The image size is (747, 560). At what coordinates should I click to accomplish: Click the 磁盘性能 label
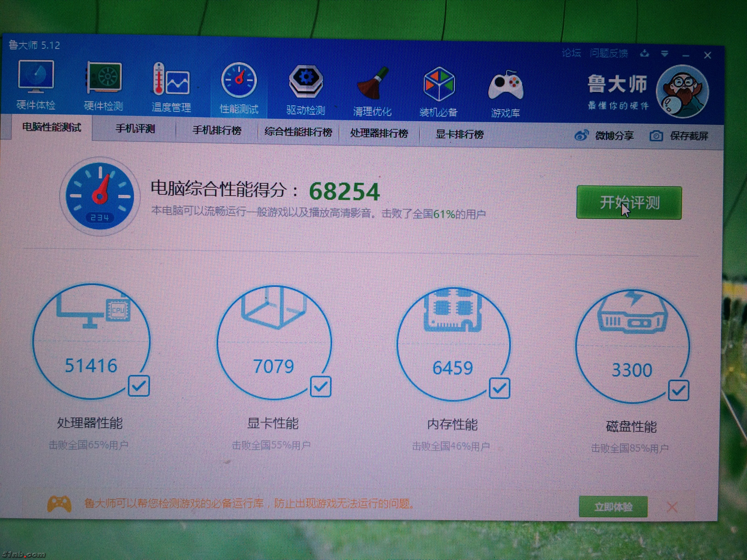coord(631,427)
